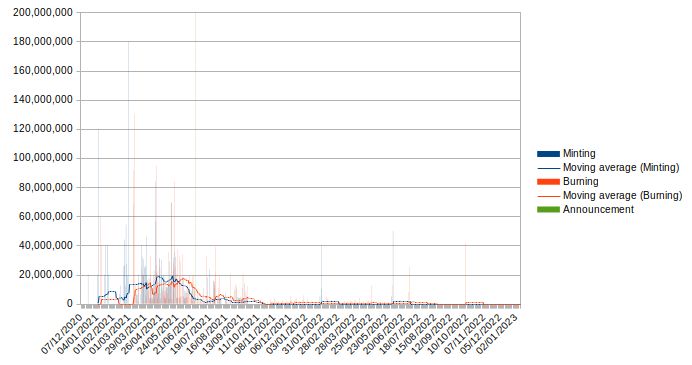Select the 07/11/2022 date axis label
Screen dimensions: 692x365
[466, 335]
